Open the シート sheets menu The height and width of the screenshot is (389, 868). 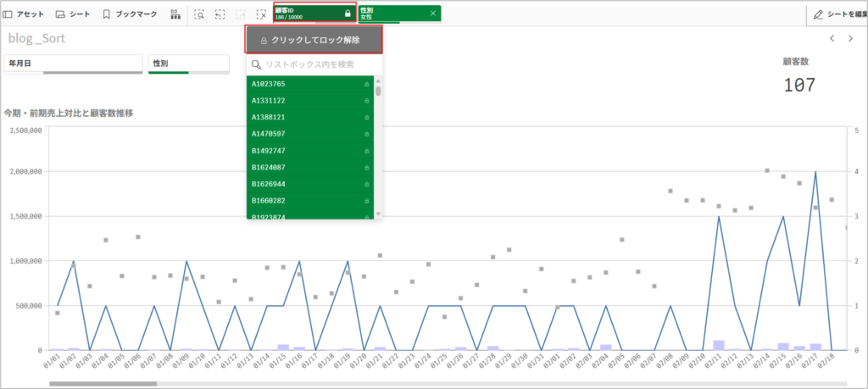(x=72, y=14)
